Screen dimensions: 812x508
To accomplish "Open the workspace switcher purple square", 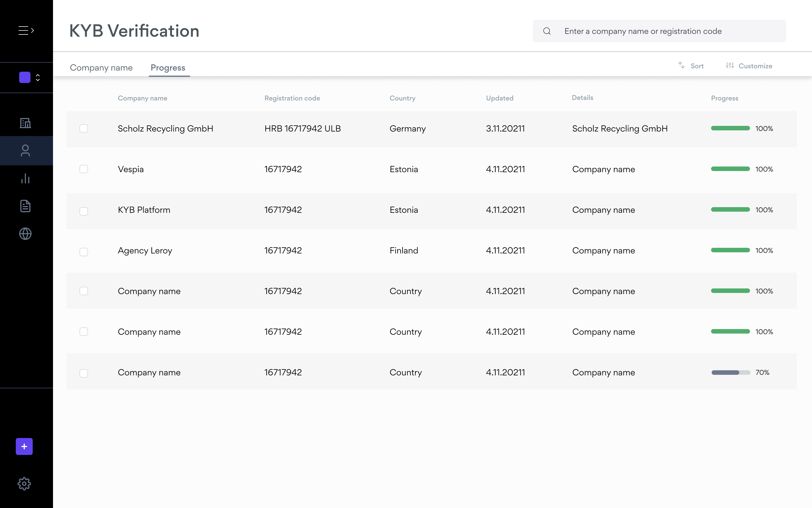I will (x=25, y=77).
